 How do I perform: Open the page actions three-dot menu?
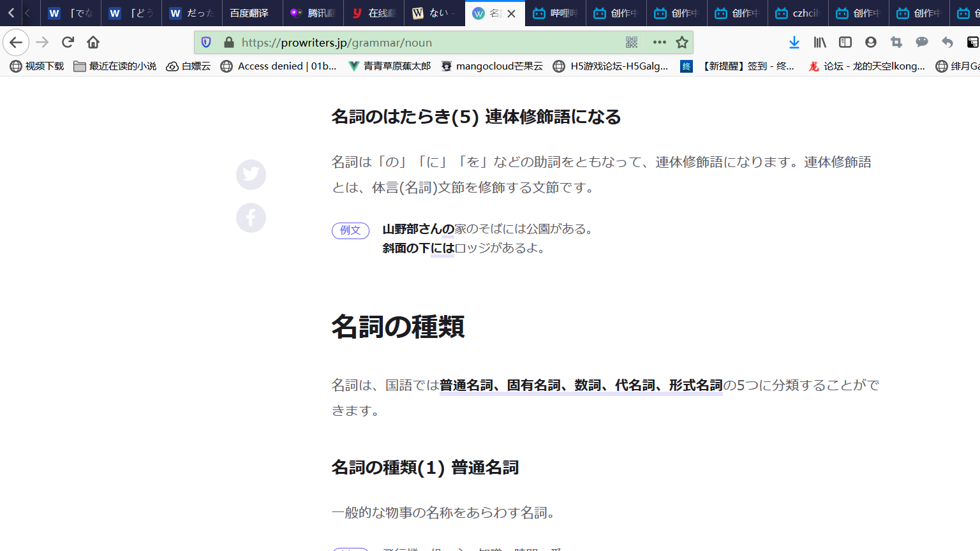click(x=660, y=43)
